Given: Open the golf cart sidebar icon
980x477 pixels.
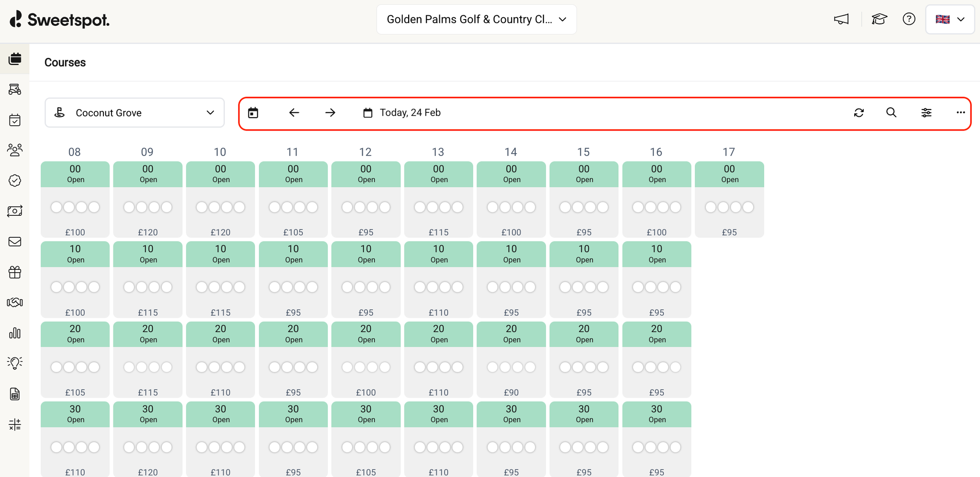Looking at the screenshot, I should (x=15, y=89).
